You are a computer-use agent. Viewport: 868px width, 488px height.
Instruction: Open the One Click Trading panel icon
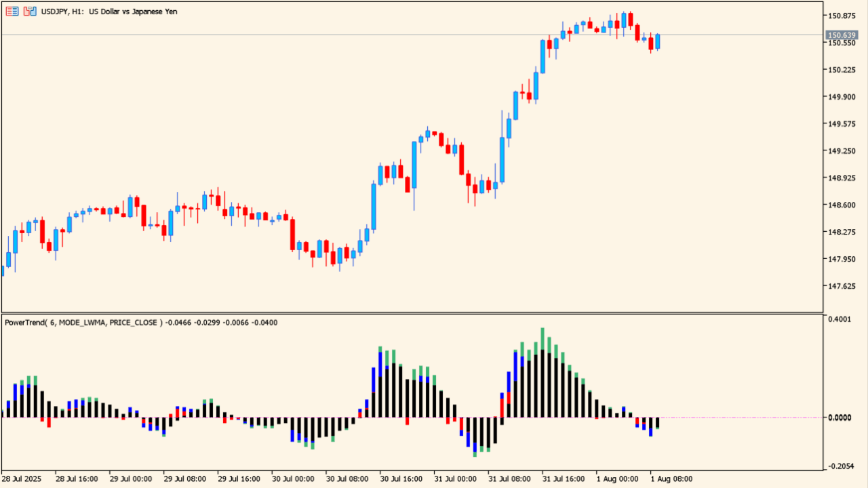(x=12, y=12)
